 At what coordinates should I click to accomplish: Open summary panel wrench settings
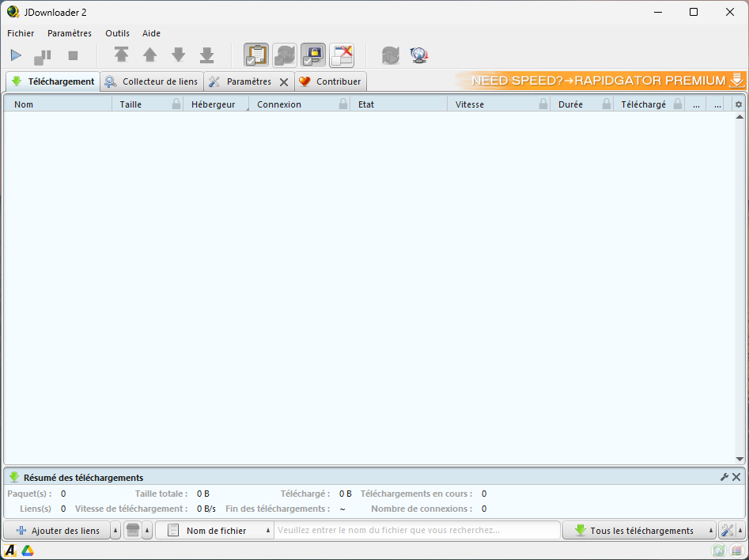pyautogui.click(x=724, y=477)
